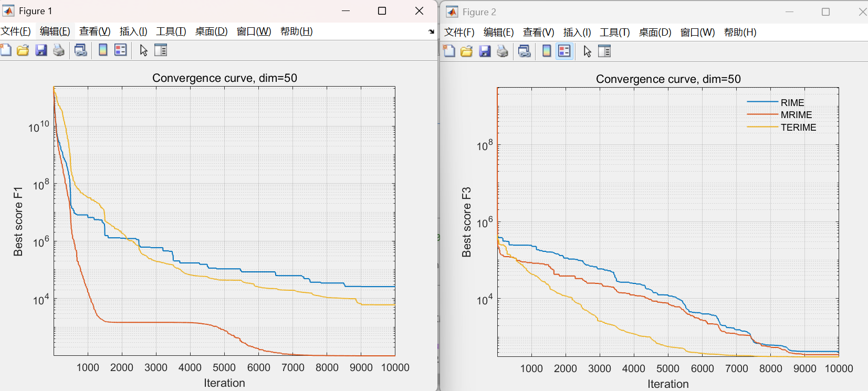Click the MATLAB logo in Figure 1 title bar

click(8, 11)
